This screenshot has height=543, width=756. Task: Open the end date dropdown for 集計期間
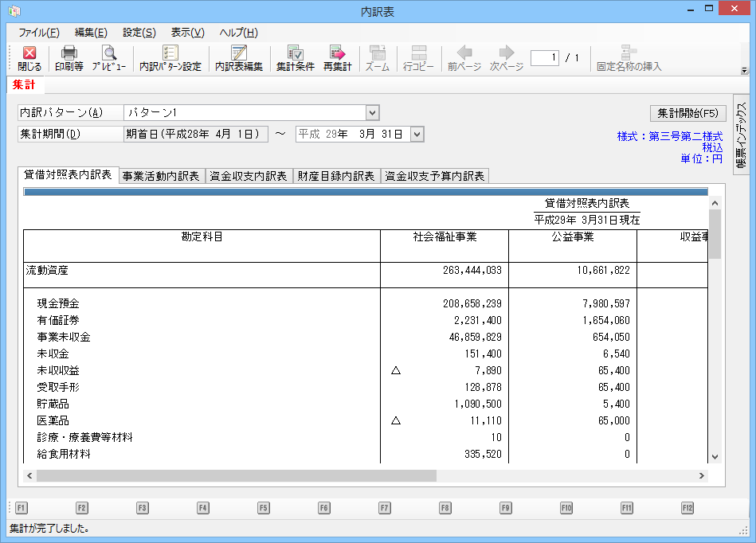416,135
